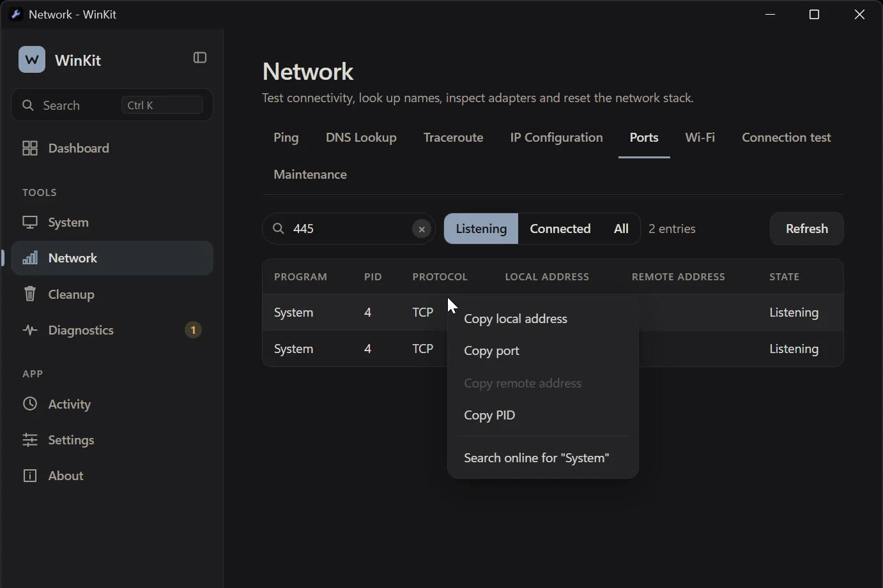Click the "2 entries" count label

click(672, 229)
